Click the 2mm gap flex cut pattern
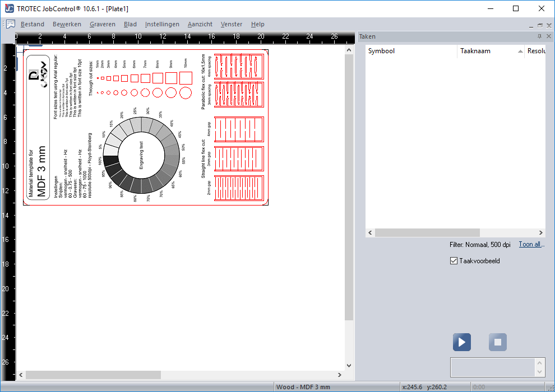Viewport: 555px width, 392px height. click(239, 188)
